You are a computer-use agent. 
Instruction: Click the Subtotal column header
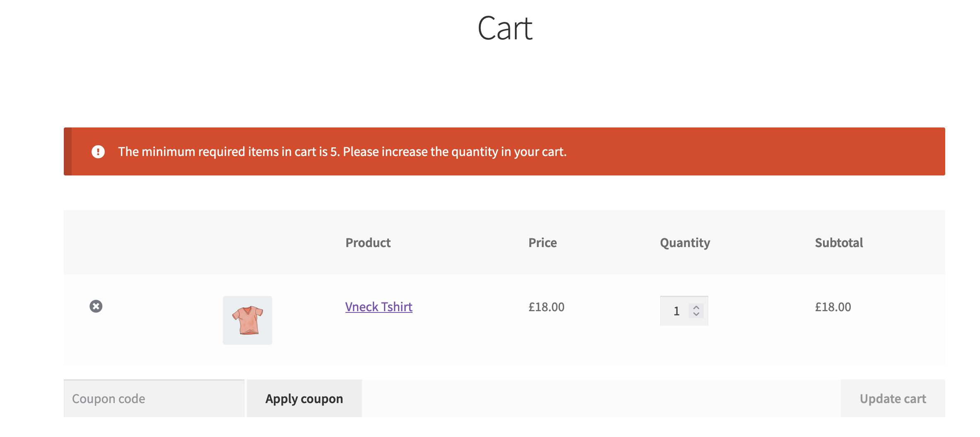coord(839,243)
